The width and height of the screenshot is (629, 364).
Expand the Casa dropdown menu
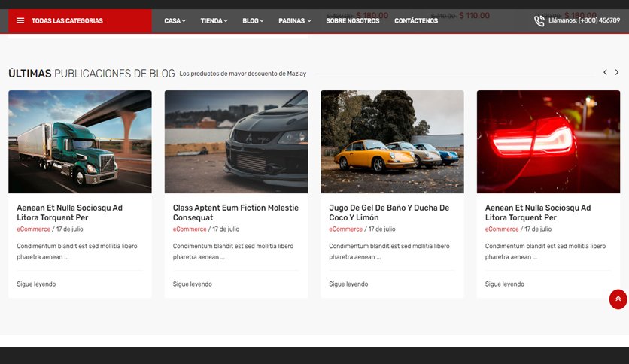(175, 20)
